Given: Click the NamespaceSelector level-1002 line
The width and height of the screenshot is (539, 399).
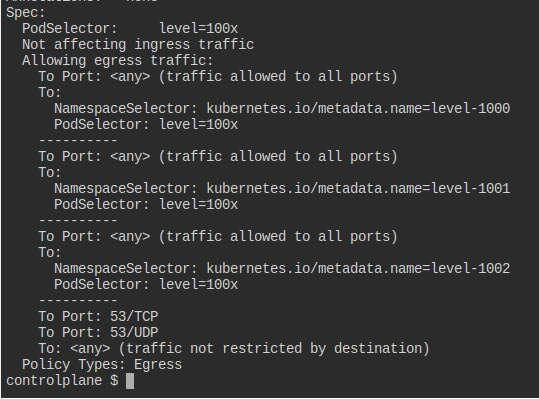Looking at the screenshot, I should (x=282, y=268).
